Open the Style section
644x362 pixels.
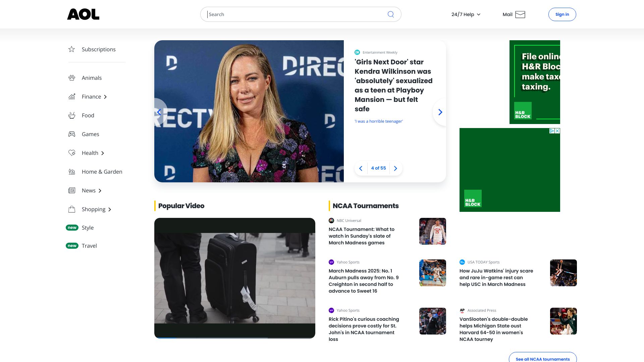point(88,228)
